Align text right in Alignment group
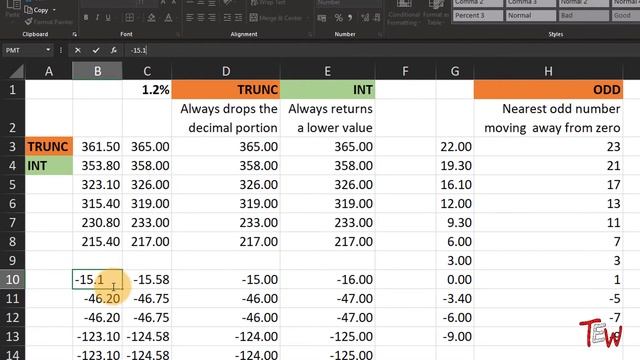Screen dimensions: 640x360 tap(212, 18)
